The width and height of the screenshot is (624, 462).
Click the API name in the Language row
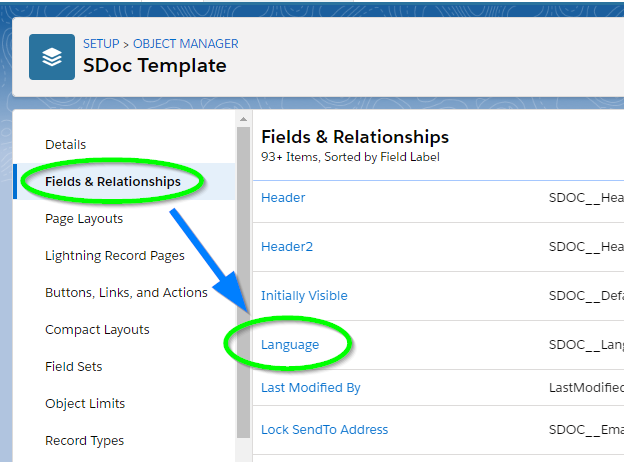(586, 345)
